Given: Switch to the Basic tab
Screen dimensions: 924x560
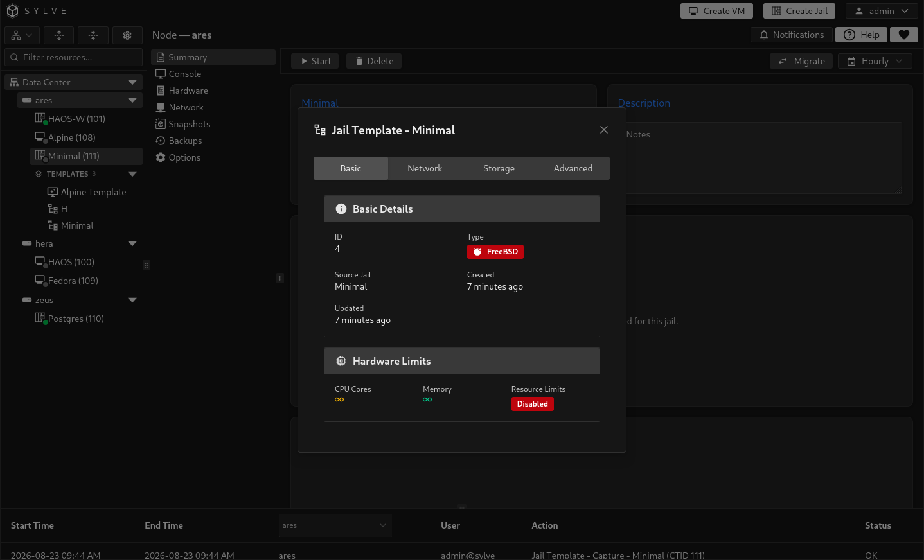Looking at the screenshot, I should coord(351,168).
